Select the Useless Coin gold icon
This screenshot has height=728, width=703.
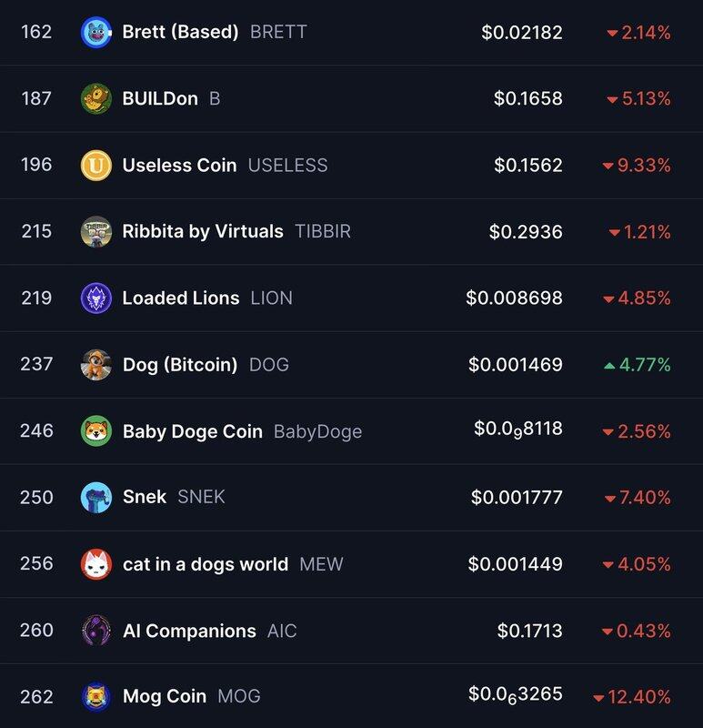coord(96,165)
